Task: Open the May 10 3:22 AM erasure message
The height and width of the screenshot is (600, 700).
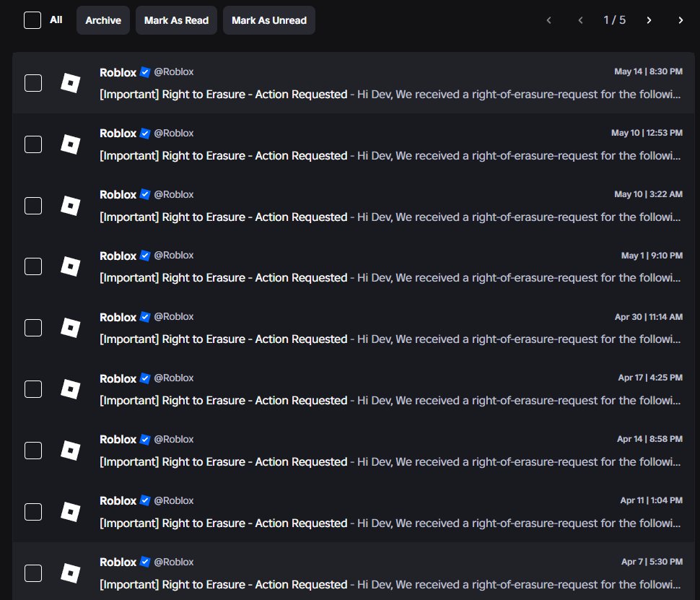Action: pyautogui.click(x=354, y=206)
